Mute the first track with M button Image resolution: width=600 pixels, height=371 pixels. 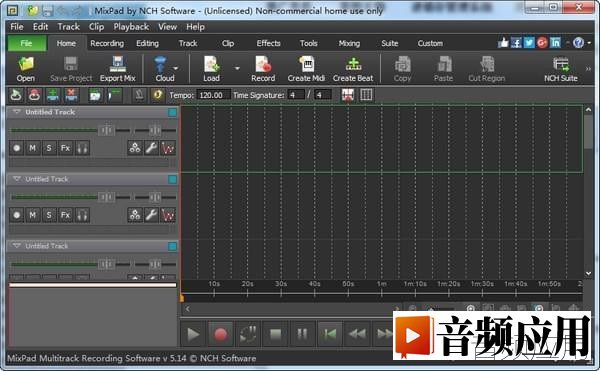click(x=33, y=148)
